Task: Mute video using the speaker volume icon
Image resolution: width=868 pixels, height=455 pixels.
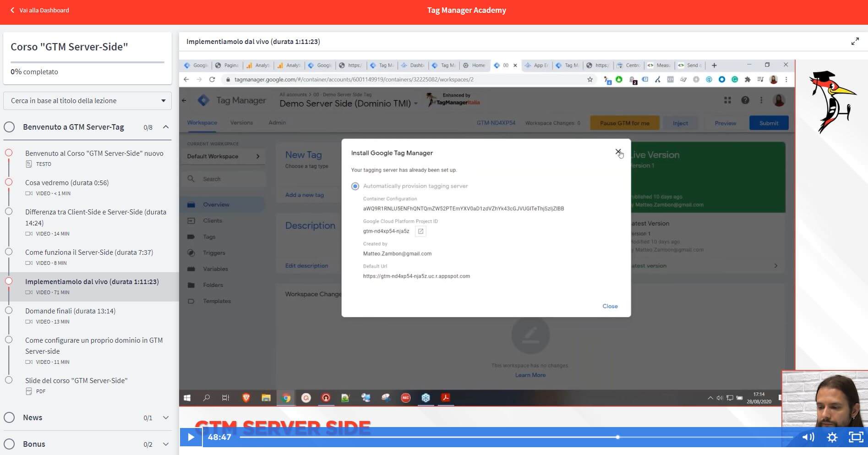Action: click(x=808, y=437)
